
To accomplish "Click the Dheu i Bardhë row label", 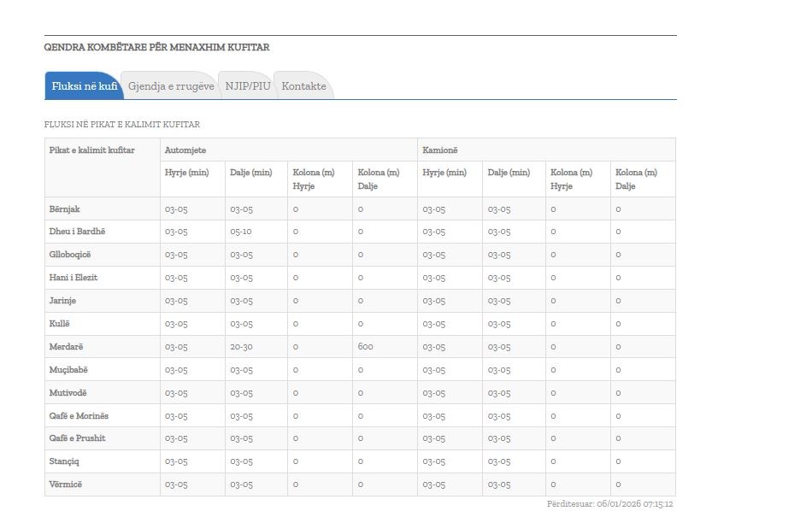I will pyautogui.click(x=77, y=232).
